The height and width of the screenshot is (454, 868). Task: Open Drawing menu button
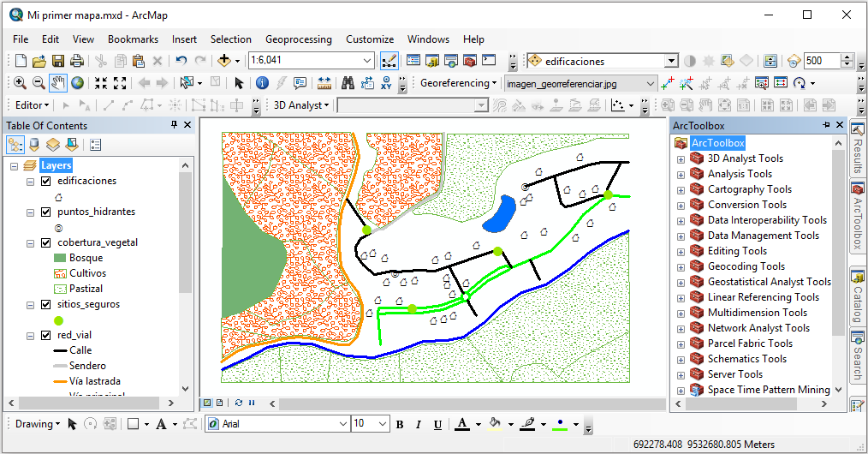tap(37, 424)
